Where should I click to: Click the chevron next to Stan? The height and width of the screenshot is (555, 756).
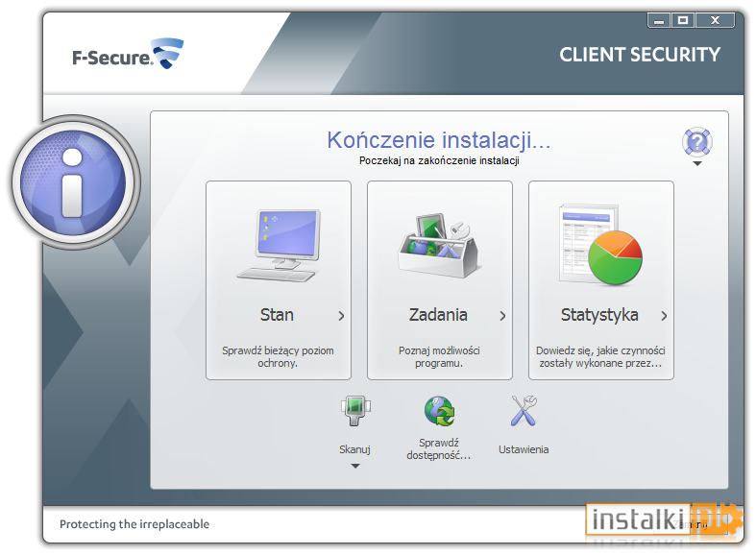pyautogui.click(x=341, y=316)
